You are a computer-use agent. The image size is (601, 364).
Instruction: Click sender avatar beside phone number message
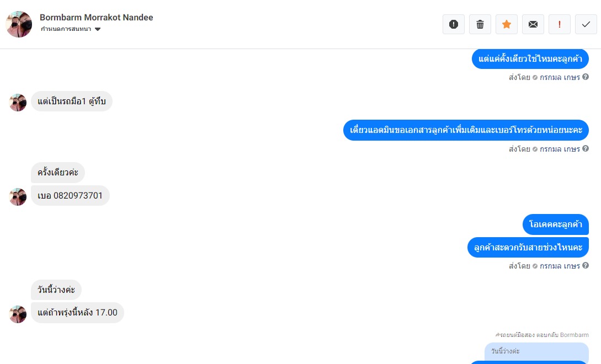point(18,197)
